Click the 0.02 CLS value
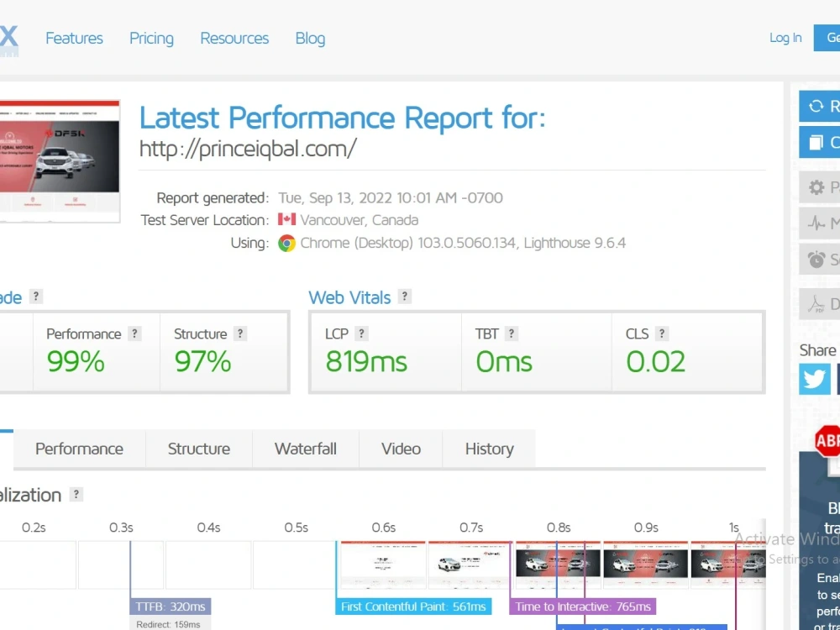Screen dimensions: 840x630 coord(655,361)
